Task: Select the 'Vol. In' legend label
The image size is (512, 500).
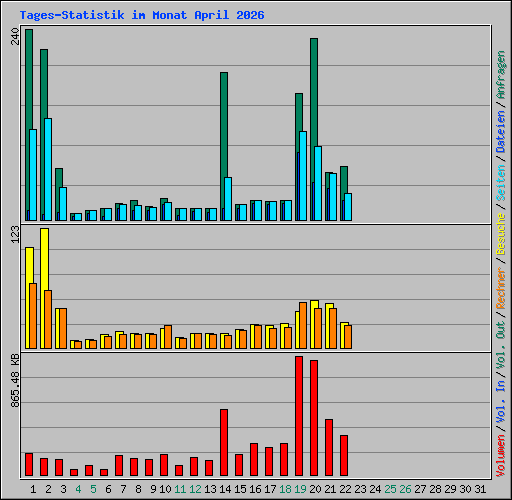Action: point(501,402)
